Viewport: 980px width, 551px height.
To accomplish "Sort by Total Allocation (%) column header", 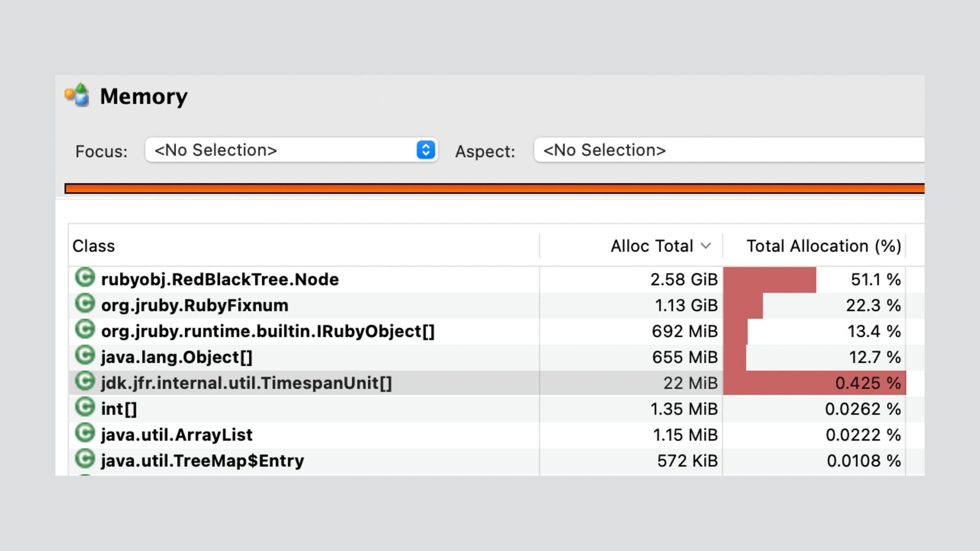I will (823, 246).
